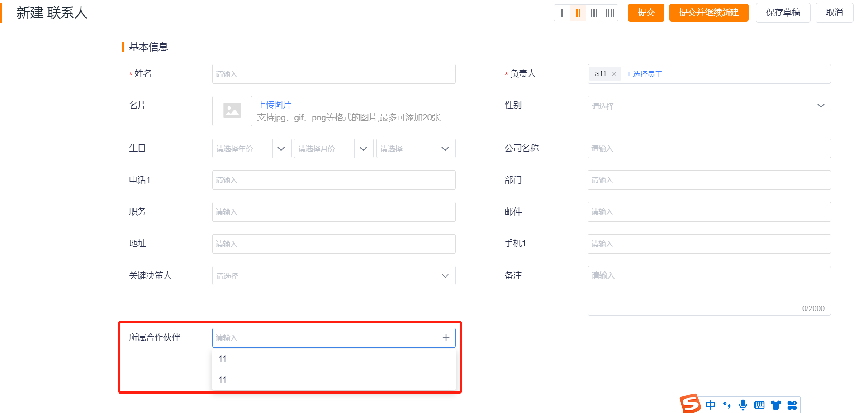This screenshot has width=868, height=413.
Task: Focus the 姓名 name input field
Action: (334, 74)
